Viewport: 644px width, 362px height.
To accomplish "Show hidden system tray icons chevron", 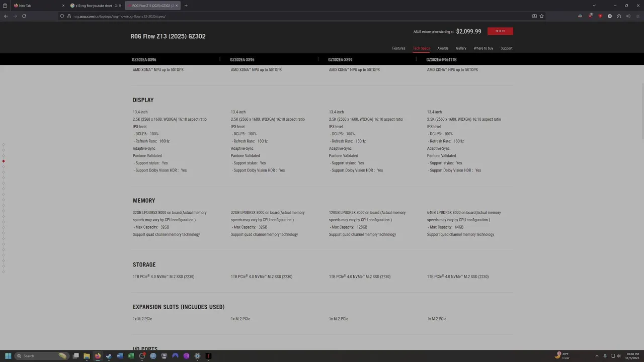I will click(x=597, y=356).
